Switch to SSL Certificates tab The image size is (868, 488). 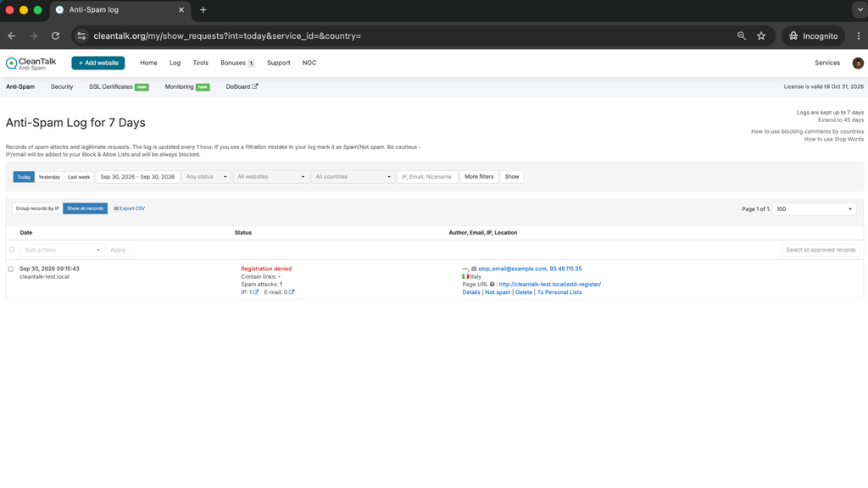click(x=119, y=87)
